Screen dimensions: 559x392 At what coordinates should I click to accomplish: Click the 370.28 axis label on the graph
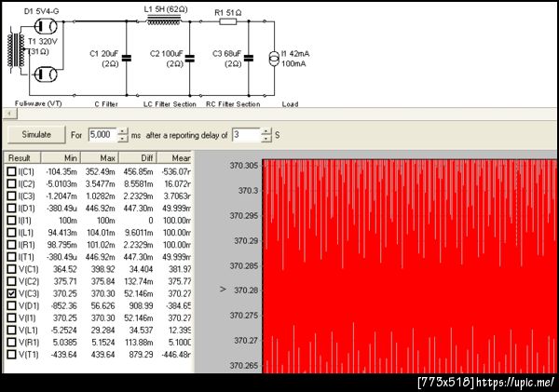click(x=246, y=291)
